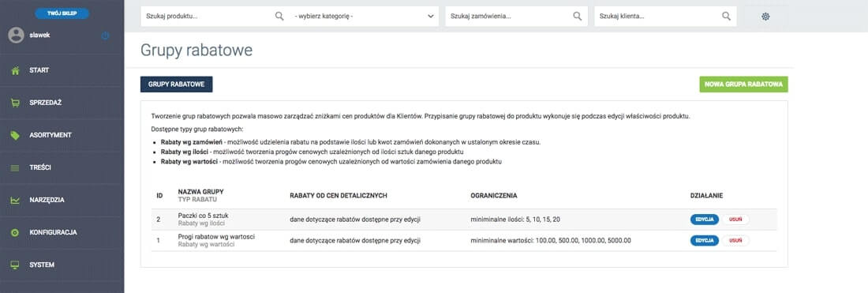The width and height of the screenshot is (868, 293).
Task: Click EDYCJA for 'Paczki co 5 sztuk'
Action: coord(704,220)
